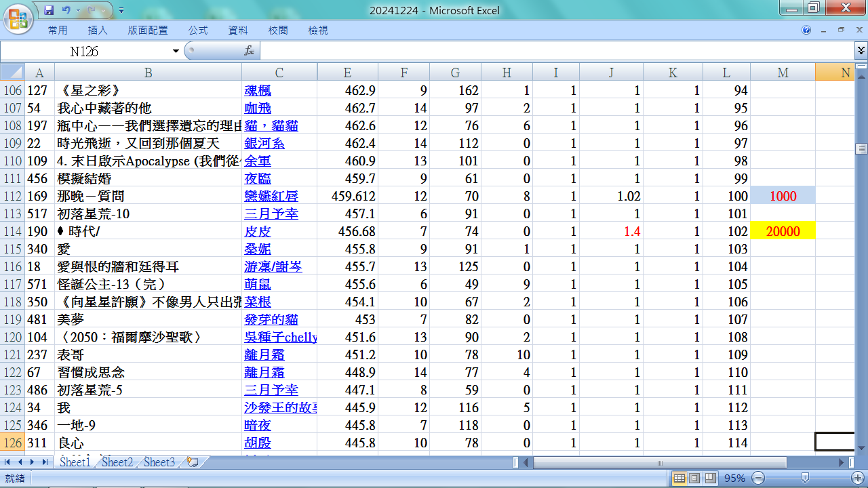This screenshot has height=488, width=868.
Task: Switch to Sheet1 tab
Action: click(x=75, y=462)
